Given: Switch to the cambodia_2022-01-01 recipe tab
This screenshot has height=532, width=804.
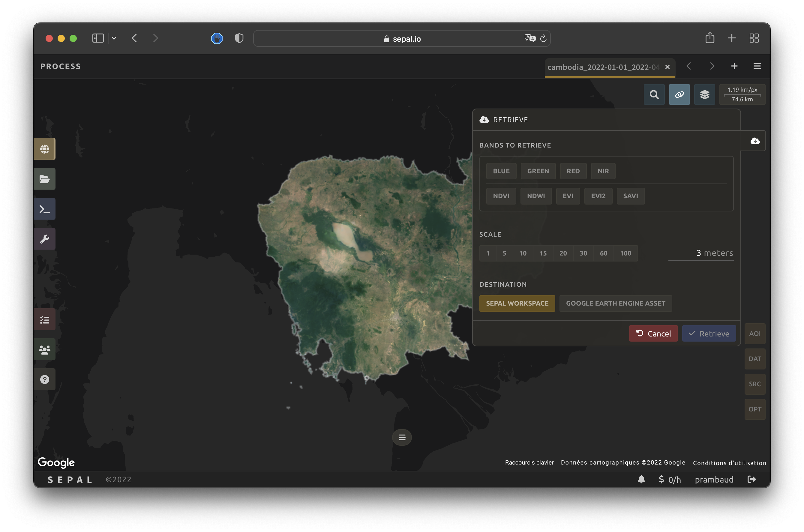Looking at the screenshot, I should (x=603, y=67).
